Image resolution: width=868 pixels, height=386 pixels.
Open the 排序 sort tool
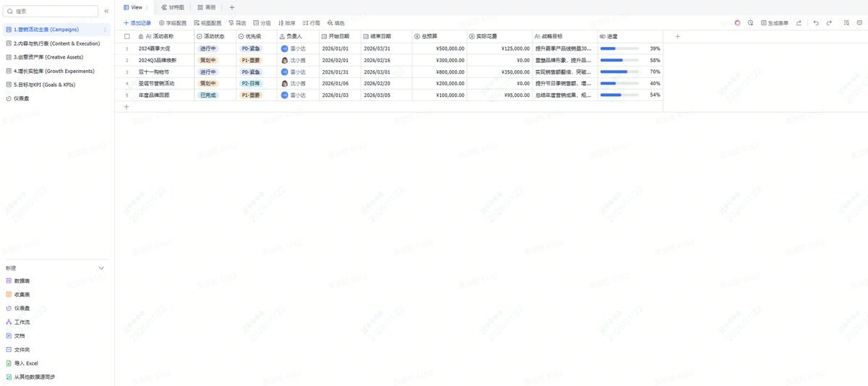[x=286, y=23]
